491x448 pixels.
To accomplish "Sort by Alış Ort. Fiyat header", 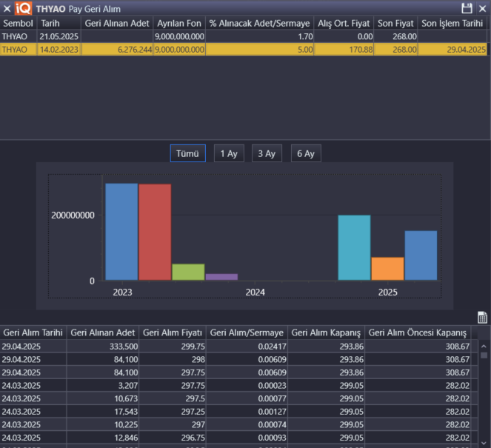I will (x=344, y=23).
